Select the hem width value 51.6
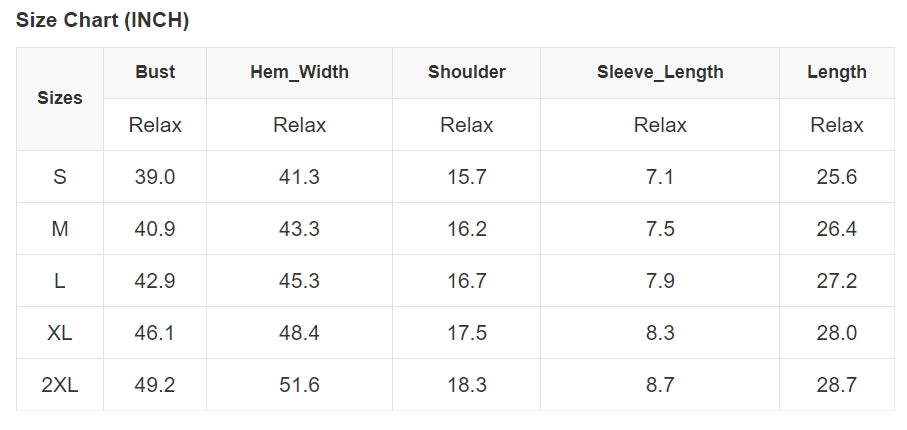Viewport: 907px width, 430px height. pyautogui.click(x=299, y=385)
